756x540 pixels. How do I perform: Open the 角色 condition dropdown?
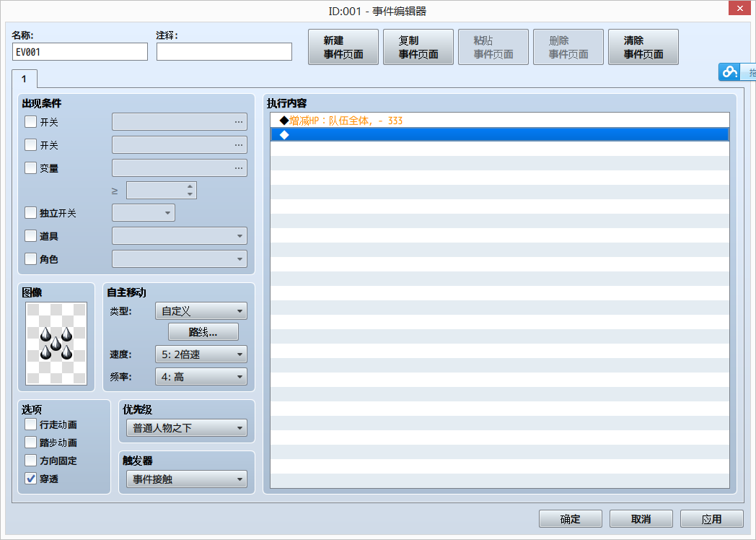coord(180,259)
